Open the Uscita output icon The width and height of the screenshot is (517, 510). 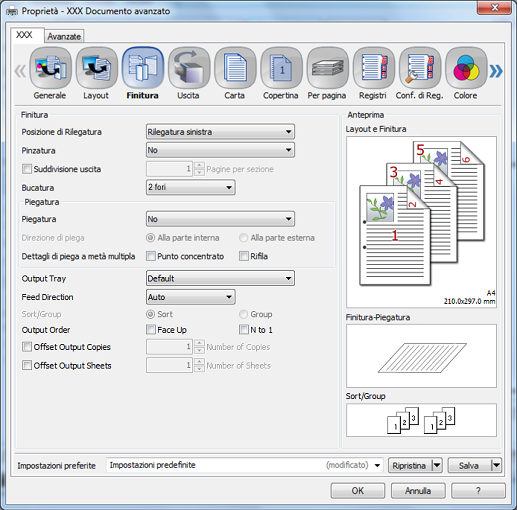189,68
